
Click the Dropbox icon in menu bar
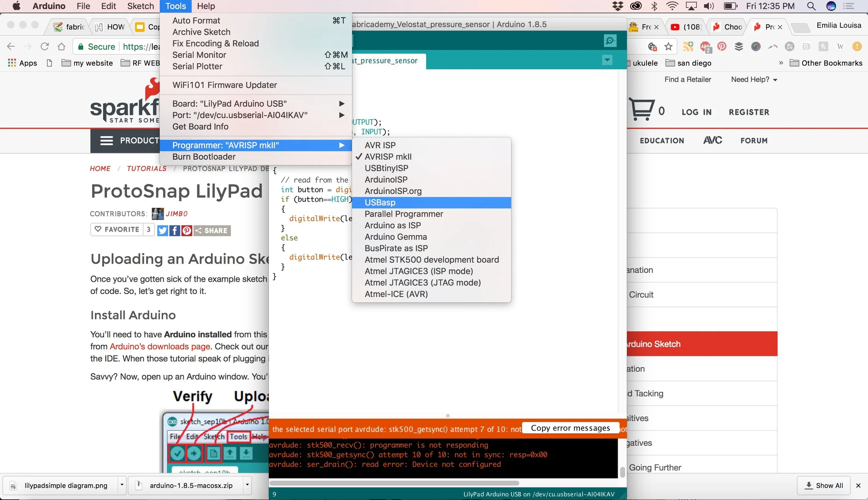tap(618, 6)
